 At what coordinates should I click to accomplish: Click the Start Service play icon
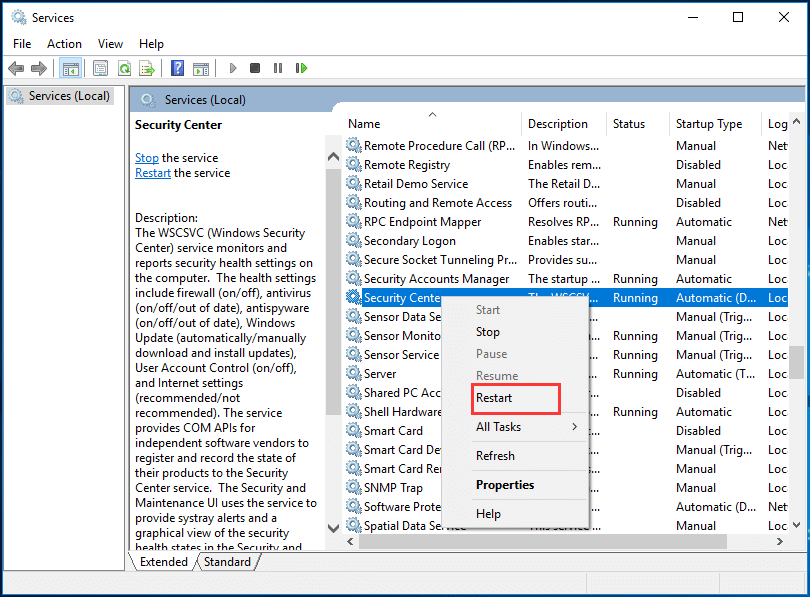[x=232, y=68]
